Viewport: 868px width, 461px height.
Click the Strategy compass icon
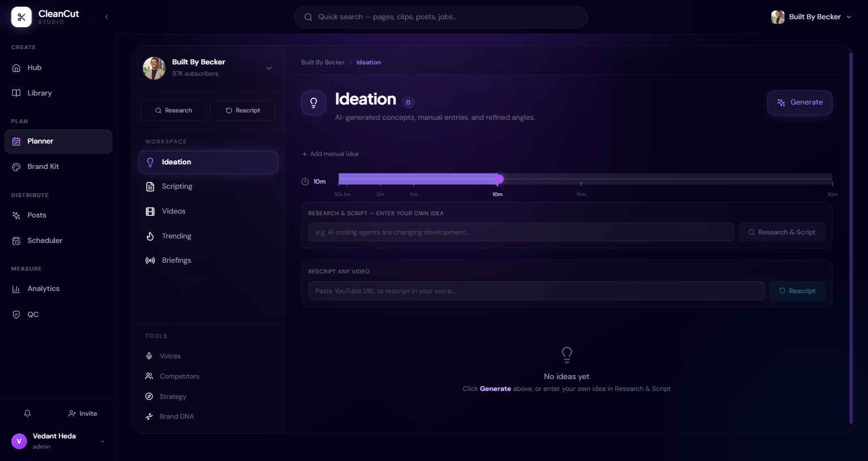coord(149,397)
